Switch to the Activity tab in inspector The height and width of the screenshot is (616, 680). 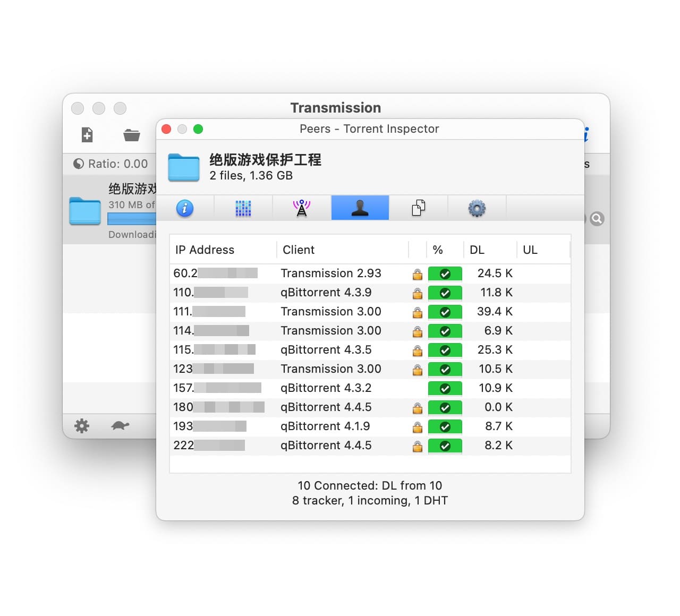click(243, 208)
